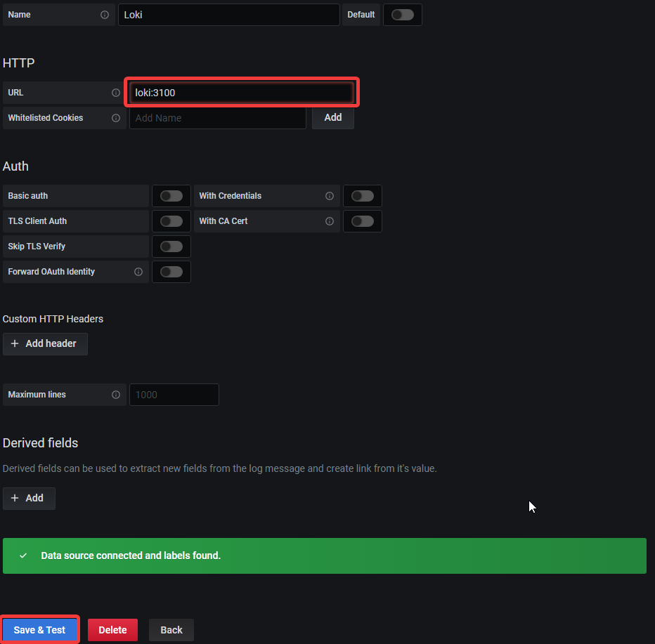This screenshot has width=655, height=644.
Task: Enable the Basic auth toggle
Action: 171,196
